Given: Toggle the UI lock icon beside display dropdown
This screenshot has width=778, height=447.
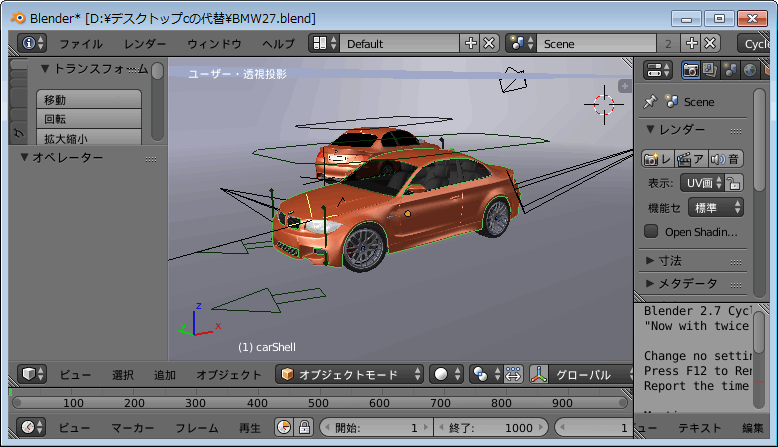Looking at the screenshot, I should [x=734, y=183].
